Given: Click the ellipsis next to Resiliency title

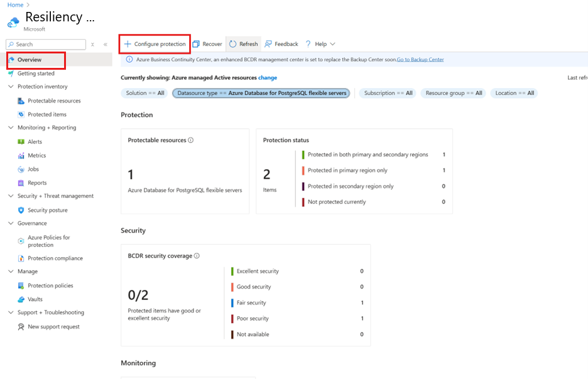Looking at the screenshot, I should tap(90, 19).
